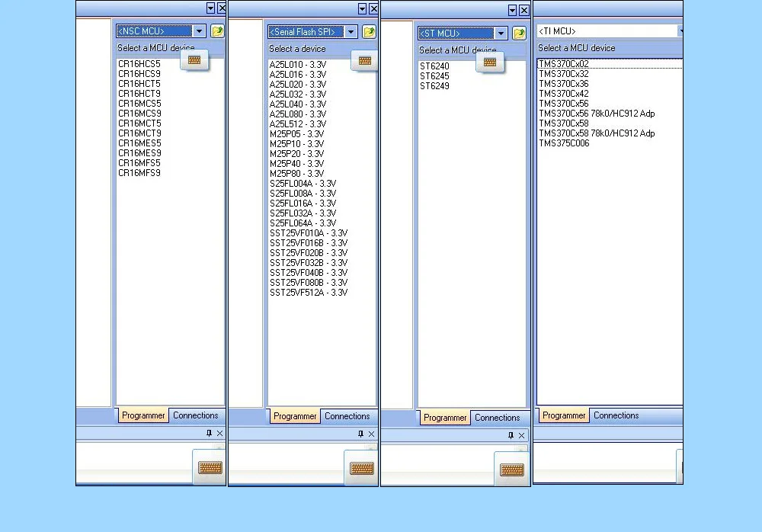Viewport: 762px width, 532px height.
Task: Click the connector icon in ST MCU window's lower pane
Action: pyautogui.click(x=512, y=470)
